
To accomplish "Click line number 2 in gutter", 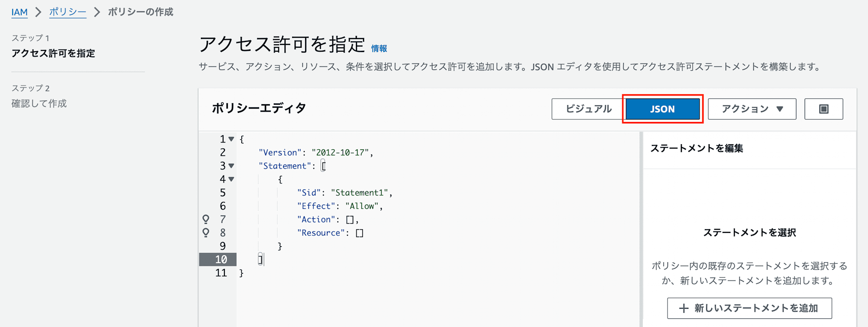I will pyautogui.click(x=223, y=152).
